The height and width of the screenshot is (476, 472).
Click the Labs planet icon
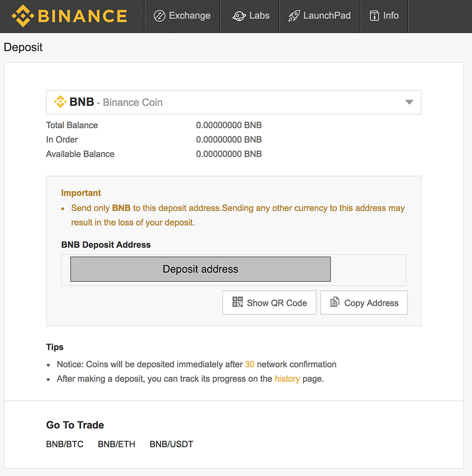pyautogui.click(x=239, y=16)
